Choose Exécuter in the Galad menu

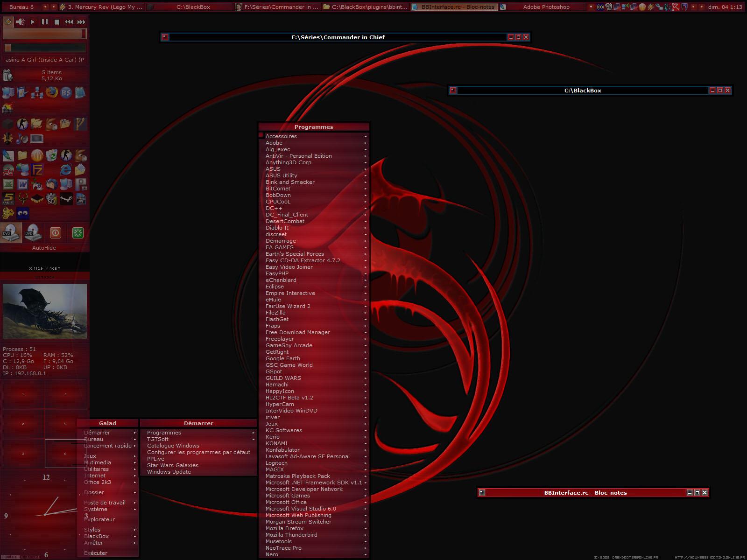tap(108, 553)
